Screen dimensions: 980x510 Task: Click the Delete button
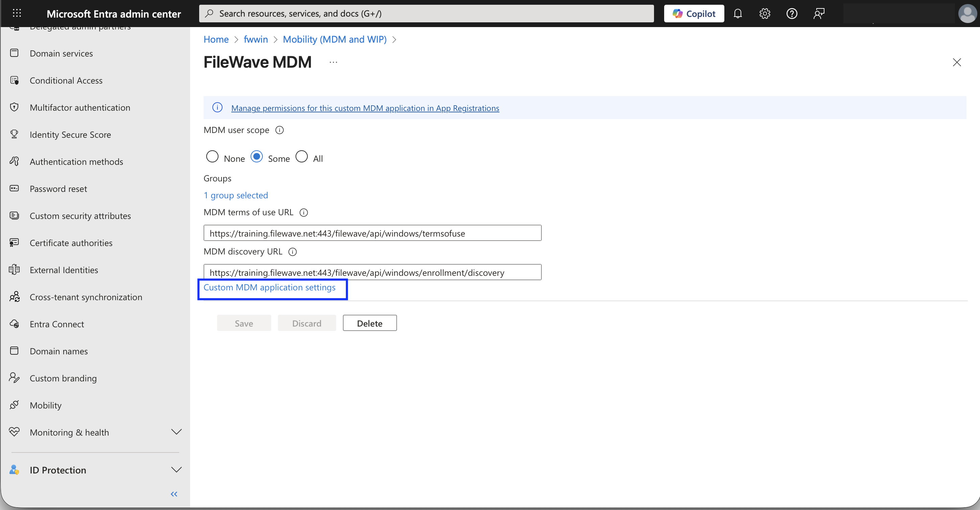369,323
